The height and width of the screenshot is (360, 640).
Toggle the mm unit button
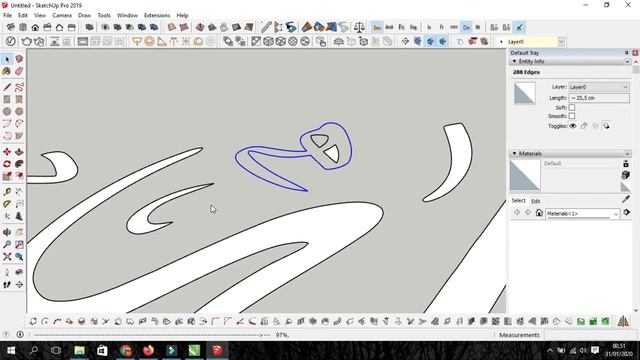click(x=454, y=27)
